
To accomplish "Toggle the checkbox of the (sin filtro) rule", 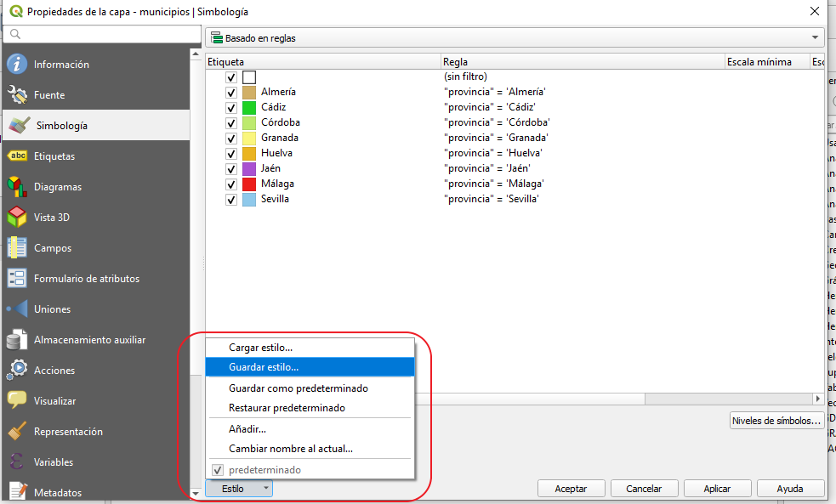I will point(230,77).
